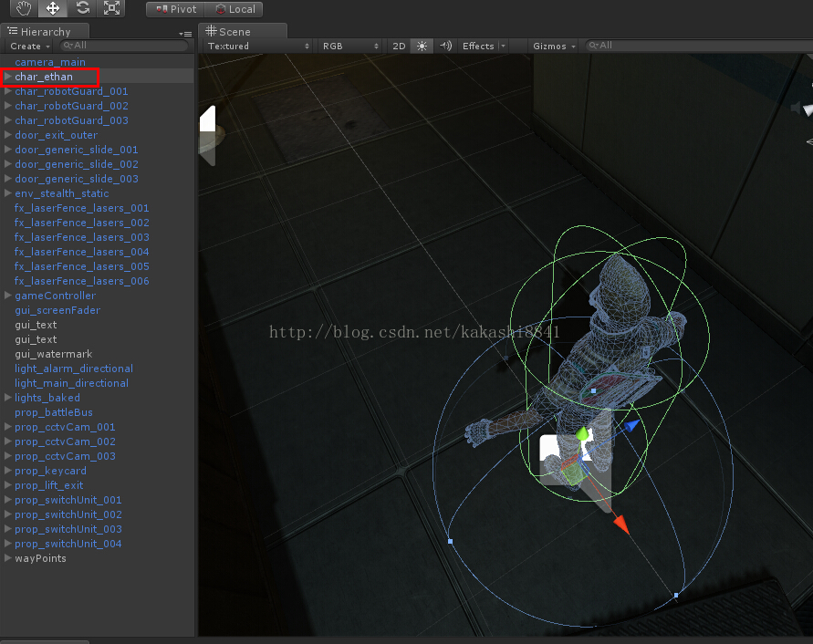The width and height of the screenshot is (813, 644).
Task: Open the Textured draw mode dropdown
Action: [257, 47]
